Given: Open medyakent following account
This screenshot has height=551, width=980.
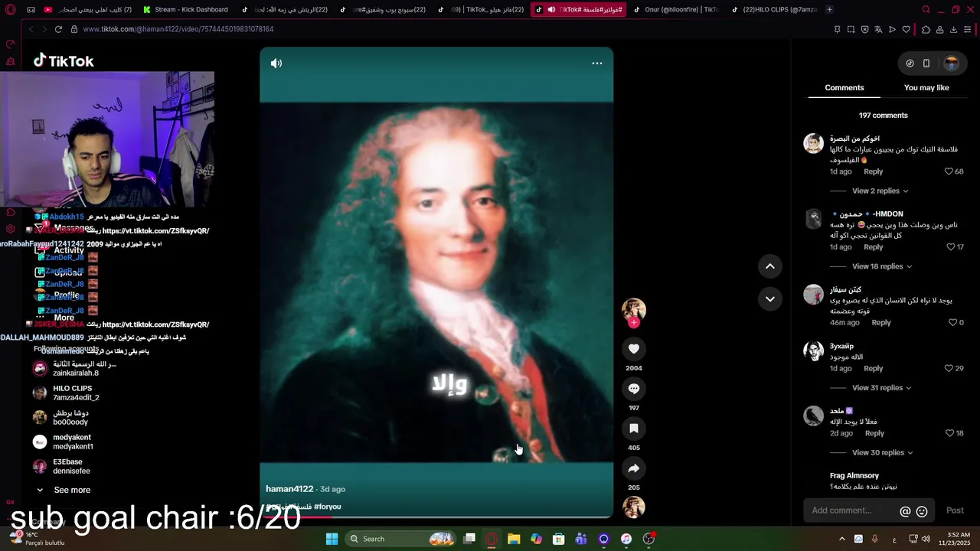Looking at the screenshot, I should tap(63, 442).
